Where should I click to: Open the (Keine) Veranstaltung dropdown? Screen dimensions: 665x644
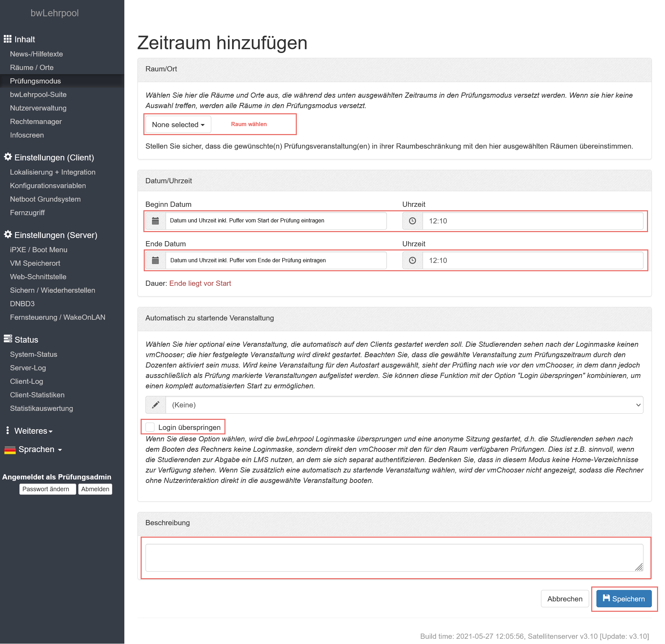405,405
